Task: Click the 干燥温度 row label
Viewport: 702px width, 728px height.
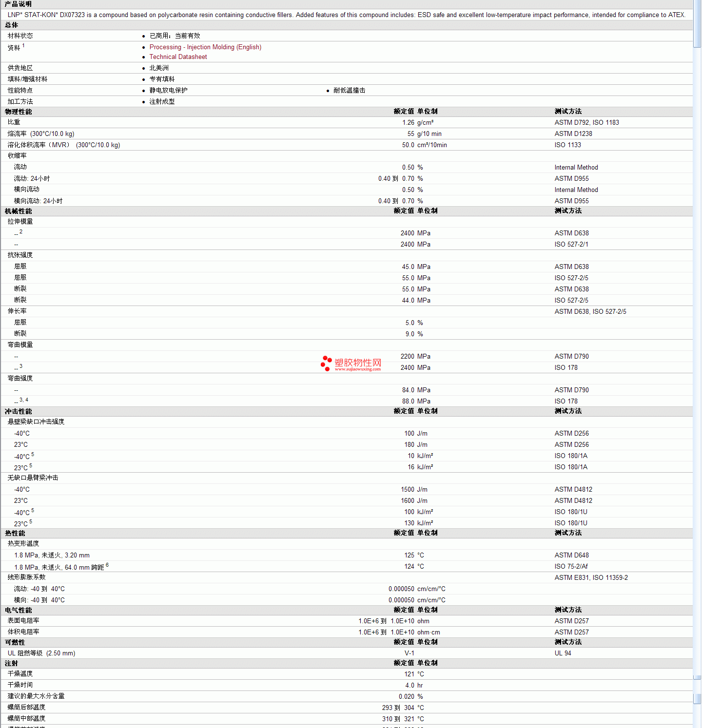Action: click(x=20, y=674)
